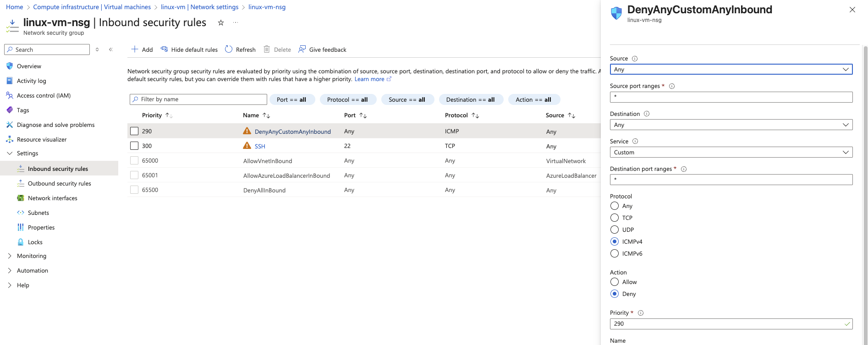
Task: Filter by Protocol == all pill
Action: [x=348, y=99]
